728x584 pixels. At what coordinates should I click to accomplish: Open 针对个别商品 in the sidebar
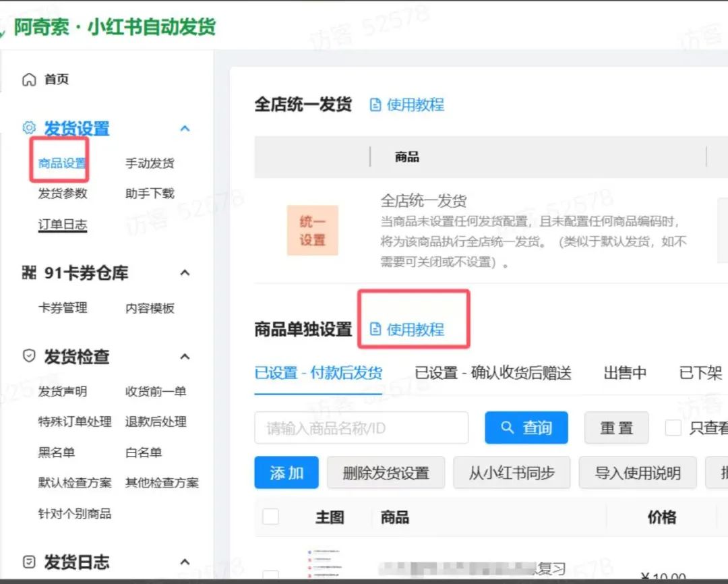tap(74, 513)
